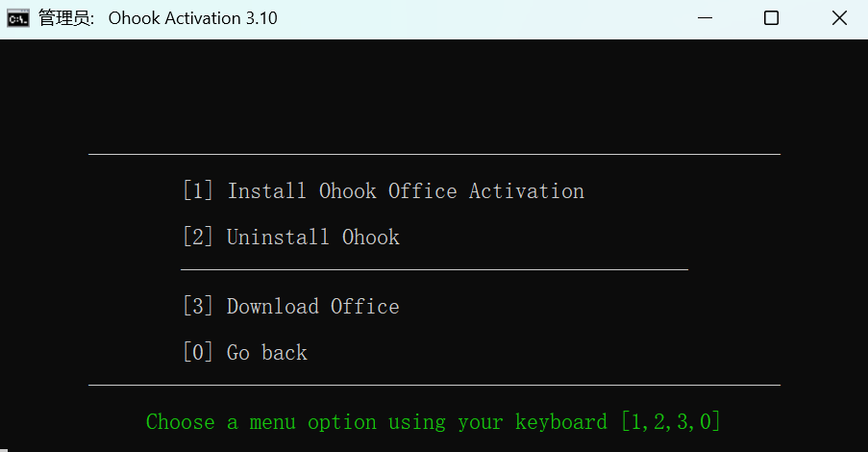The height and width of the screenshot is (452, 868).
Task: Click the blank black console area at top
Action: click(x=433, y=91)
